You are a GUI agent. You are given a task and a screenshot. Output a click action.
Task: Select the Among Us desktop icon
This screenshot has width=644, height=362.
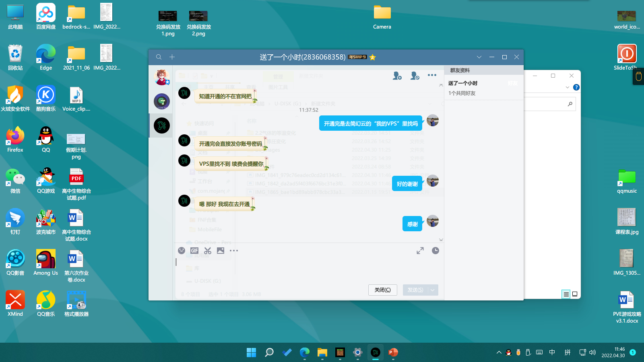click(x=46, y=263)
